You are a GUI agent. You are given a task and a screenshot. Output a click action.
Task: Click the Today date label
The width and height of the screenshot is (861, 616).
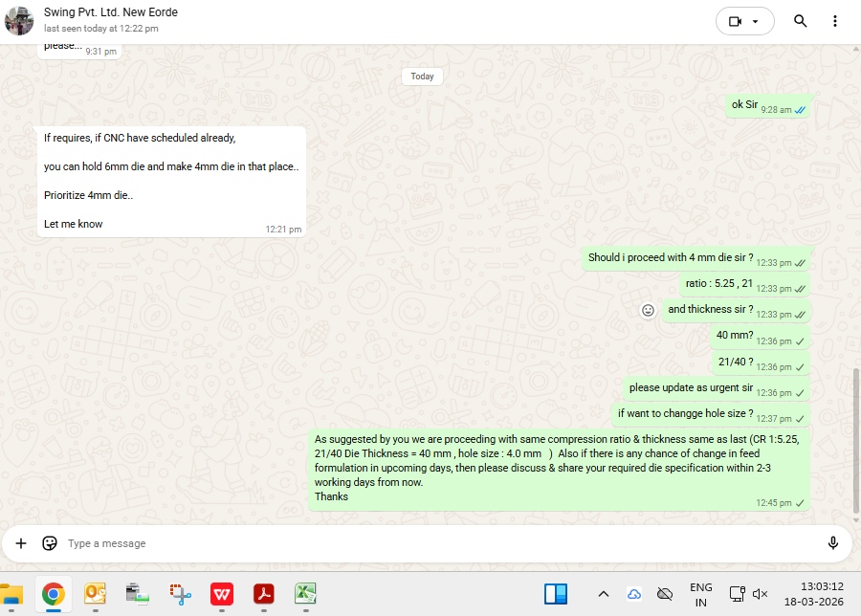422,77
